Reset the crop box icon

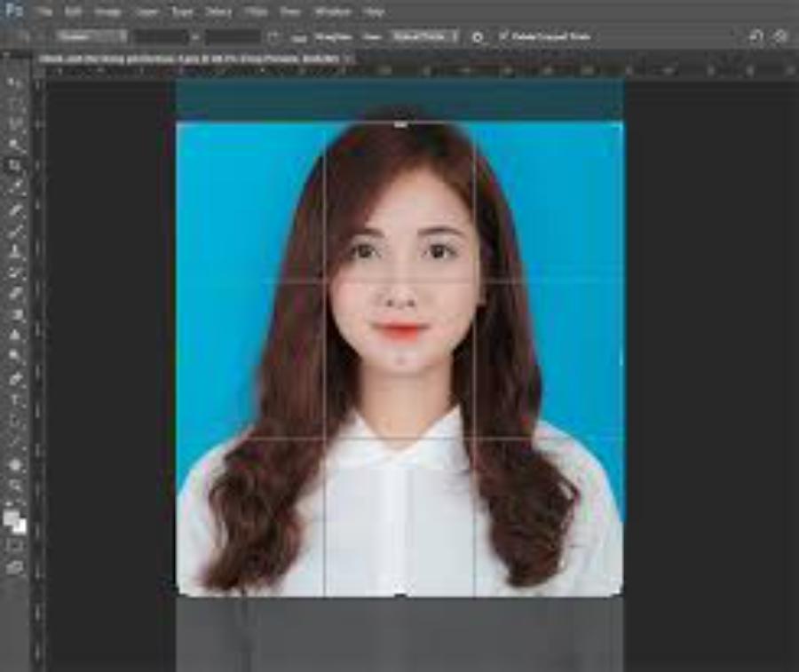click(756, 36)
